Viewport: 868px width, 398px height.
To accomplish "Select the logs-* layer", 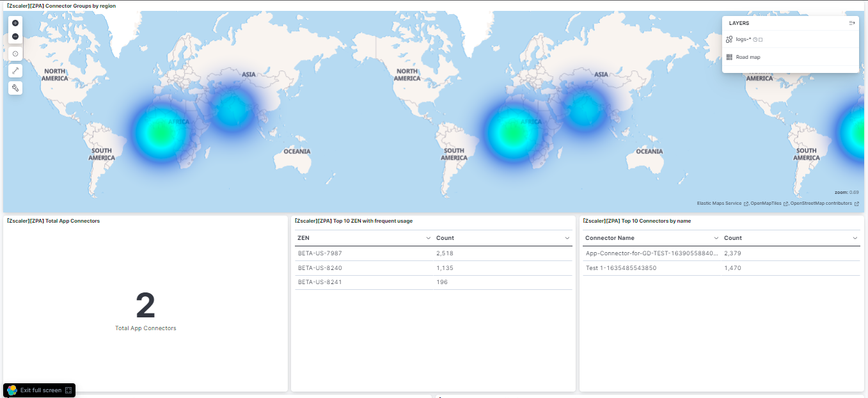I will point(743,39).
